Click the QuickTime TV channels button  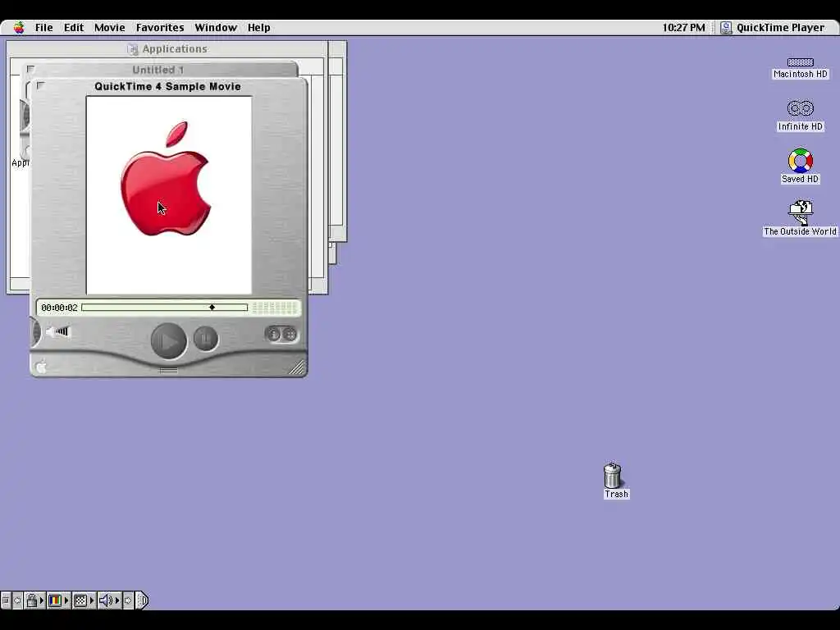click(x=290, y=335)
